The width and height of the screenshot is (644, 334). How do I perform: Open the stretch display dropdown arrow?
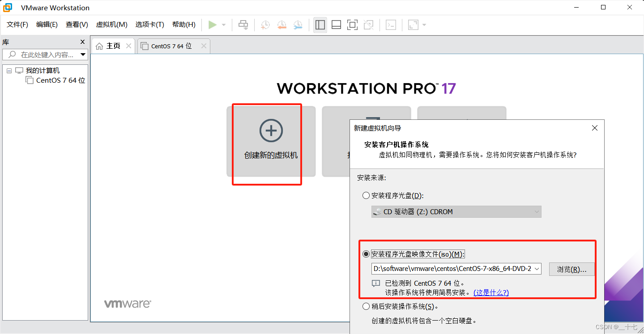[x=424, y=25]
